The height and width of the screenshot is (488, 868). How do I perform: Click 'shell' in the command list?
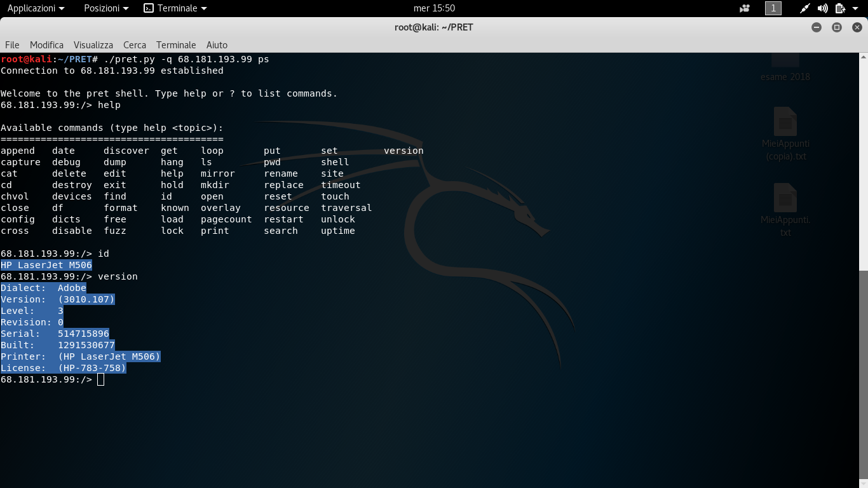(335, 162)
